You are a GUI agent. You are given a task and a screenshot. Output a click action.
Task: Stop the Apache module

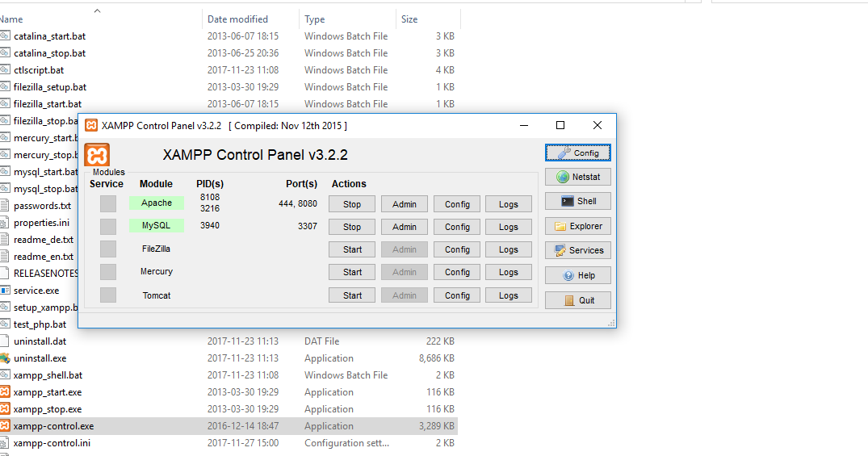click(352, 204)
